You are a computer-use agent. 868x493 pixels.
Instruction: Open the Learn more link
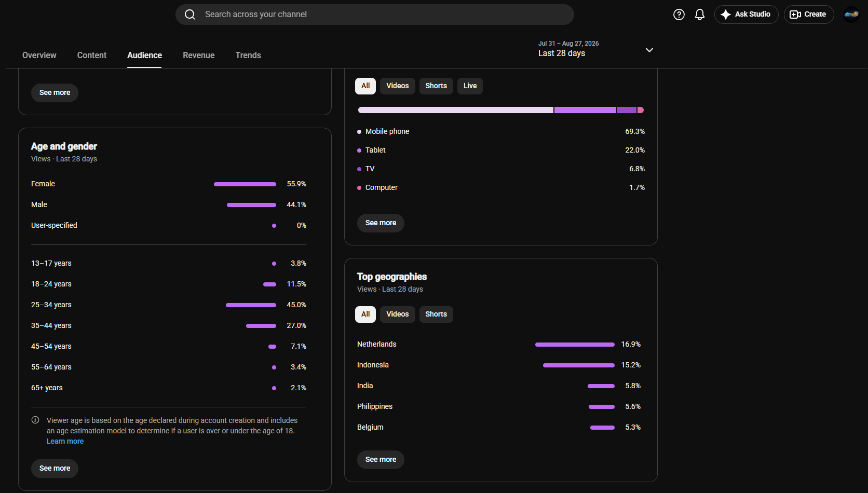point(65,441)
